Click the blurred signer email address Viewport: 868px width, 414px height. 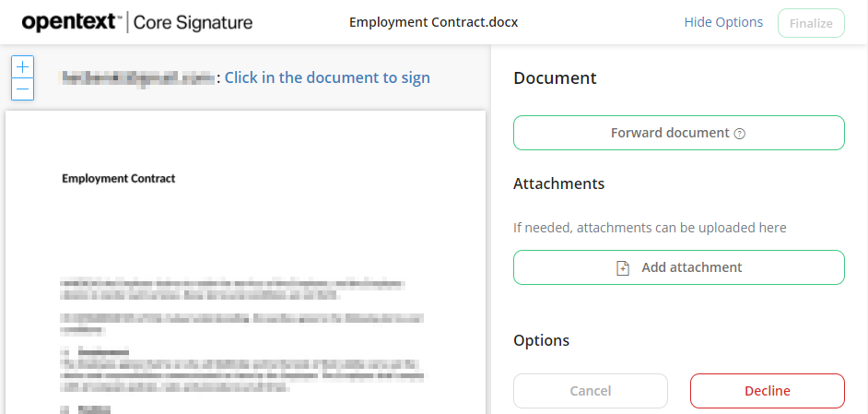136,78
